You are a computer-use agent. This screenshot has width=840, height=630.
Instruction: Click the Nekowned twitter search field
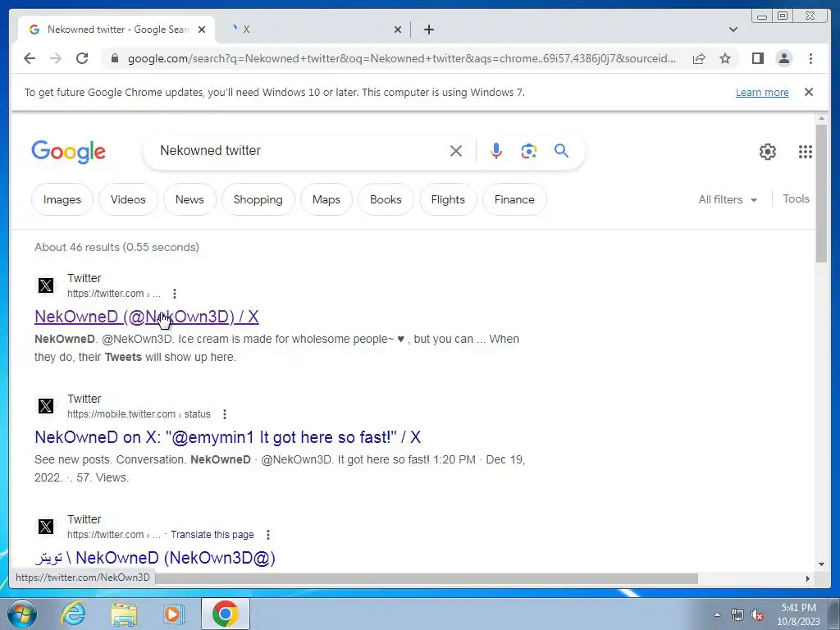click(x=300, y=151)
